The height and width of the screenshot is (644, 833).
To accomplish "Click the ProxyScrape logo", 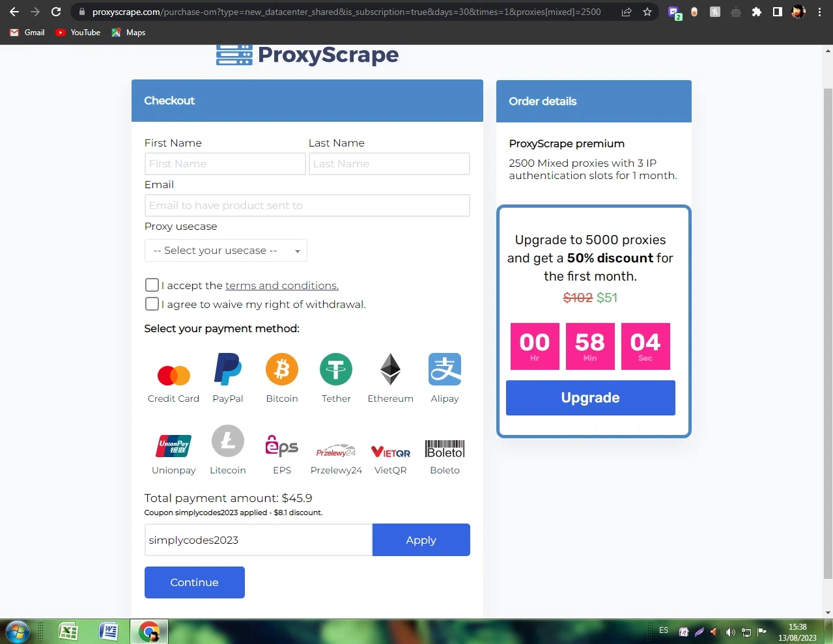I will 307,55.
